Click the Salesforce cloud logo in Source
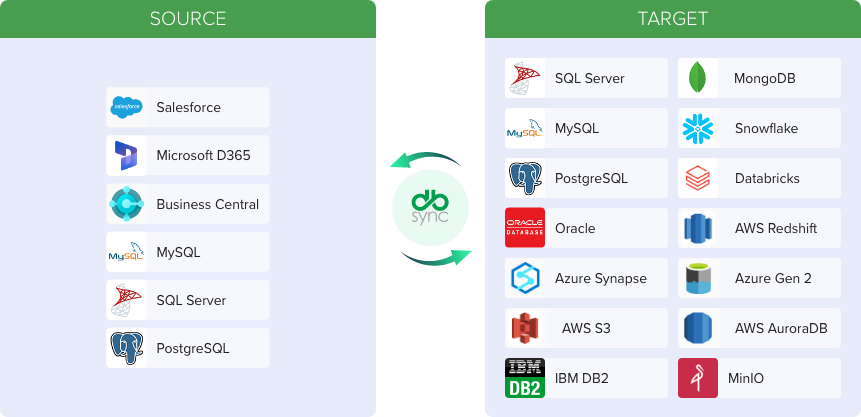 [x=126, y=107]
